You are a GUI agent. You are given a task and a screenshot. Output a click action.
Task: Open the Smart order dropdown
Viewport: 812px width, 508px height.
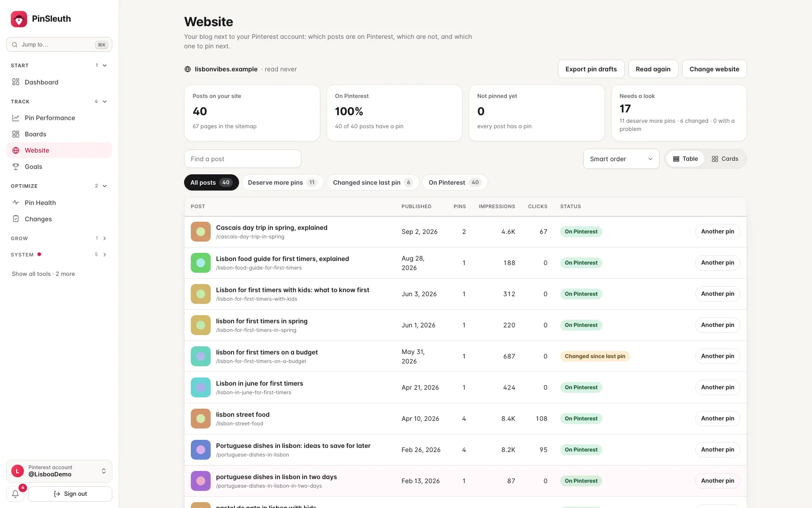tap(621, 159)
